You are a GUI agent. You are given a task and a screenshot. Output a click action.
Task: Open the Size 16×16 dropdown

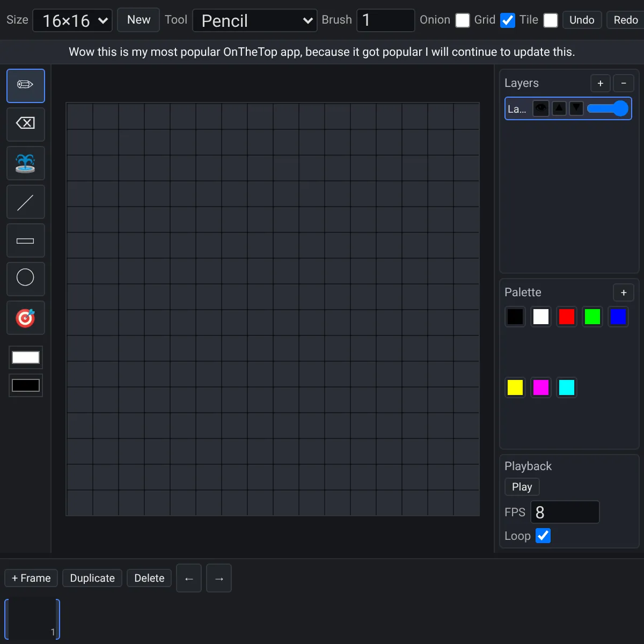[72, 20]
